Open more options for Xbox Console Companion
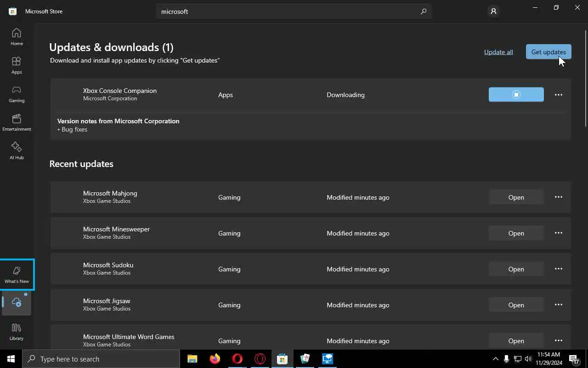 point(559,95)
